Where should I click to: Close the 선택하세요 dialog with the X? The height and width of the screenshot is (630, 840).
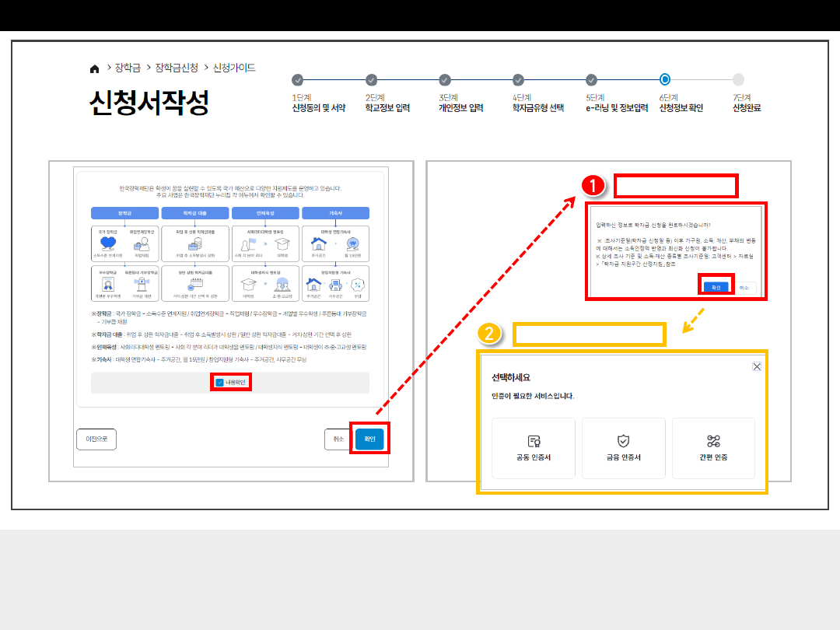click(x=757, y=366)
